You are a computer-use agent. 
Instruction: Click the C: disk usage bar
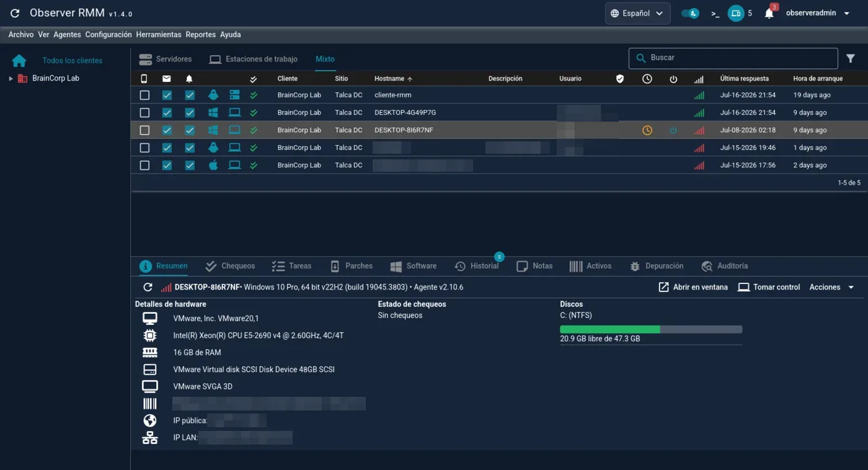(651, 329)
